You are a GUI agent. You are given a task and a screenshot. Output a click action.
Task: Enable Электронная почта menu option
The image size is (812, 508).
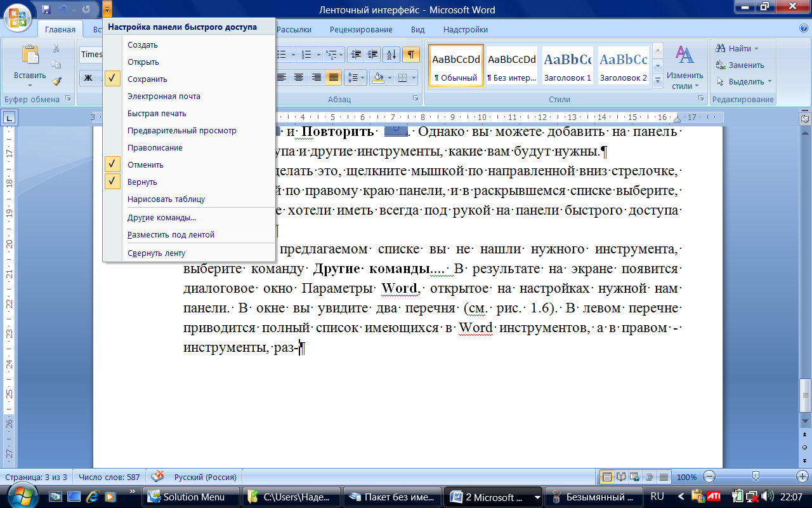pyautogui.click(x=189, y=97)
